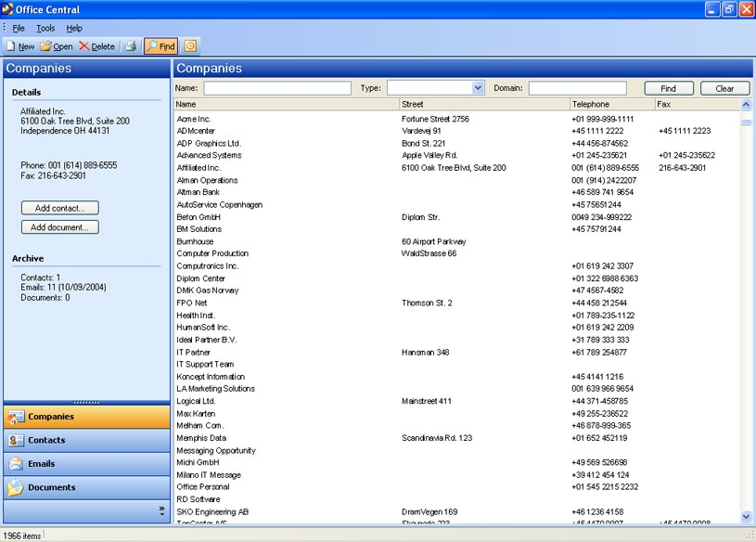Select the Acme Inc. row
This screenshot has width=756, height=542.
(456, 119)
